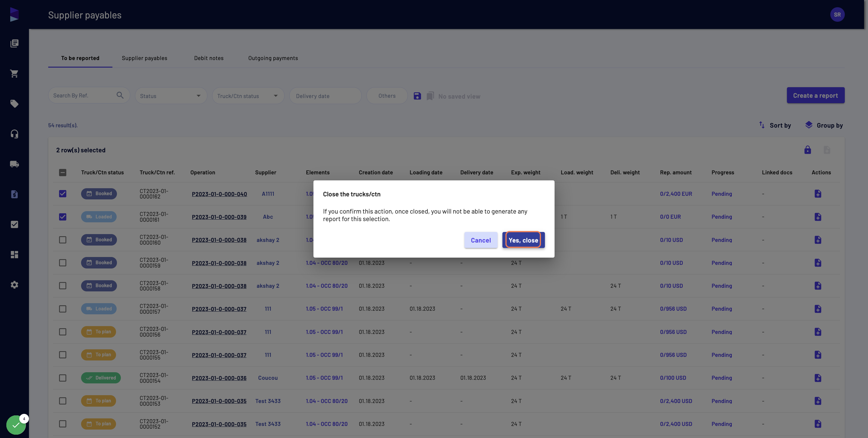Open the Group by options
Screen dimensions: 868x438
(x=824, y=125)
